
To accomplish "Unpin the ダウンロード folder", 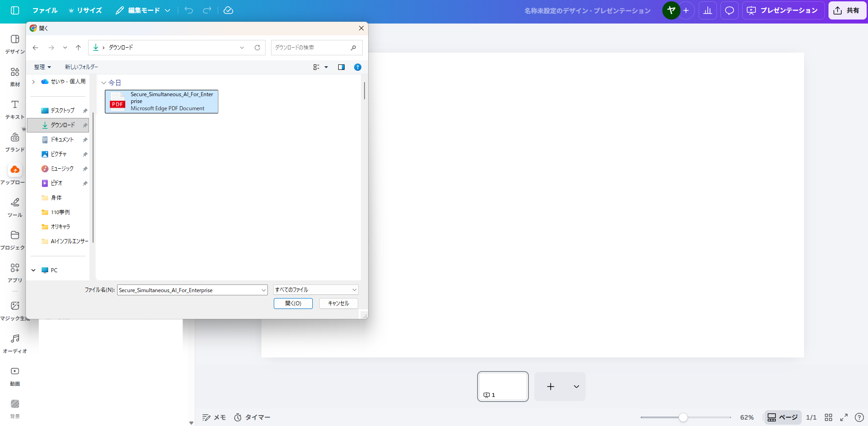I will pyautogui.click(x=85, y=125).
